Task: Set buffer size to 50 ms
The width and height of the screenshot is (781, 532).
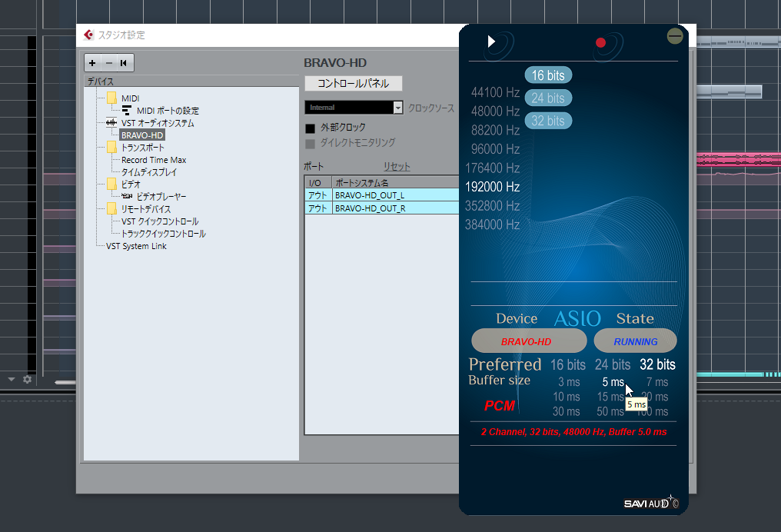Action: click(610, 411)
